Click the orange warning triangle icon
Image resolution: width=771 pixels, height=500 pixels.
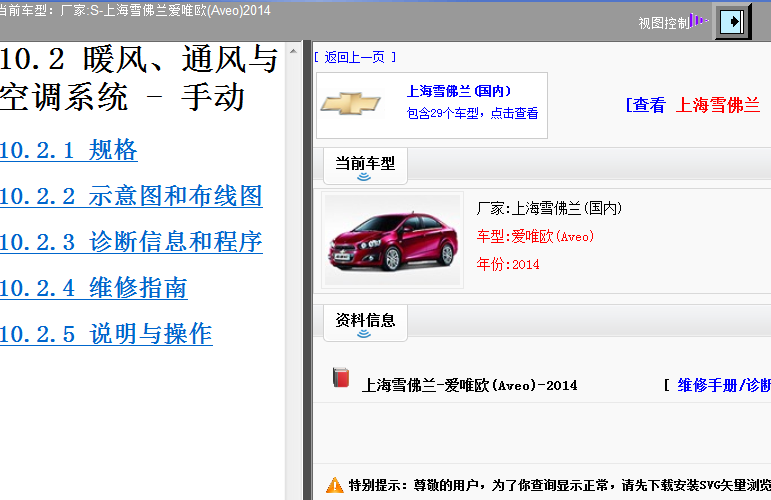pos(335,485)
